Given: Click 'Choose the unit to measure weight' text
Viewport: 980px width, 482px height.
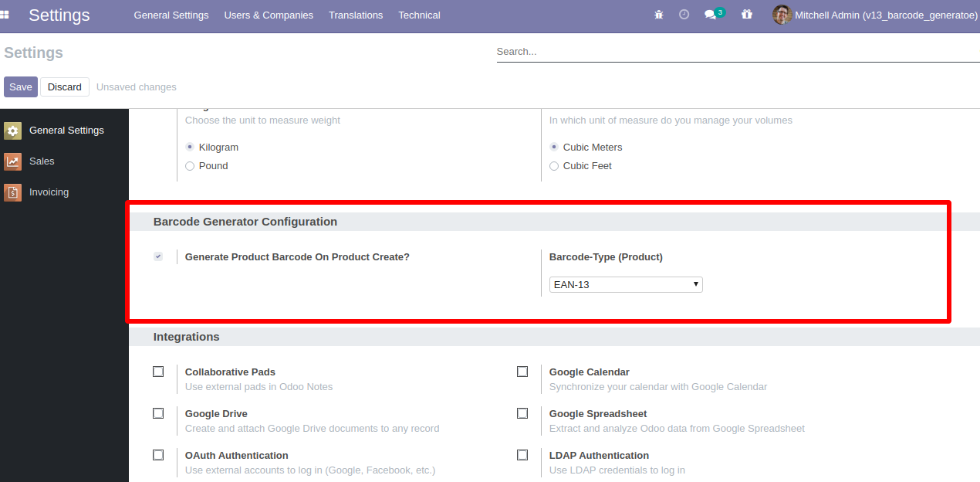Looking at the screenshot, I should coord(262,120).
